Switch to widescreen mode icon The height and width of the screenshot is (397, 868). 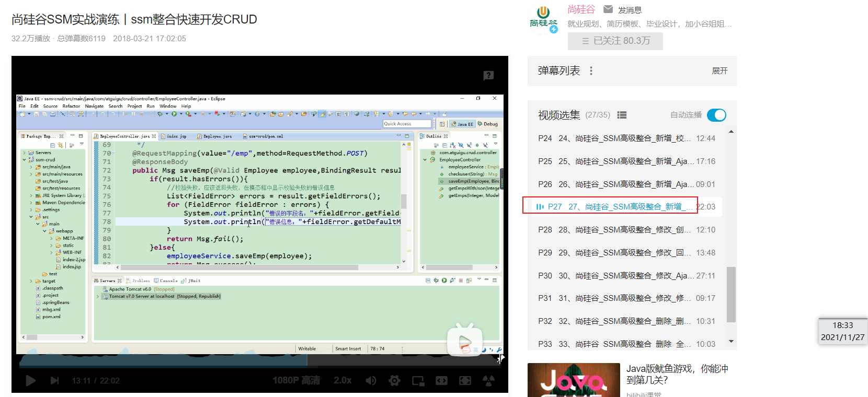coord(441,380)
